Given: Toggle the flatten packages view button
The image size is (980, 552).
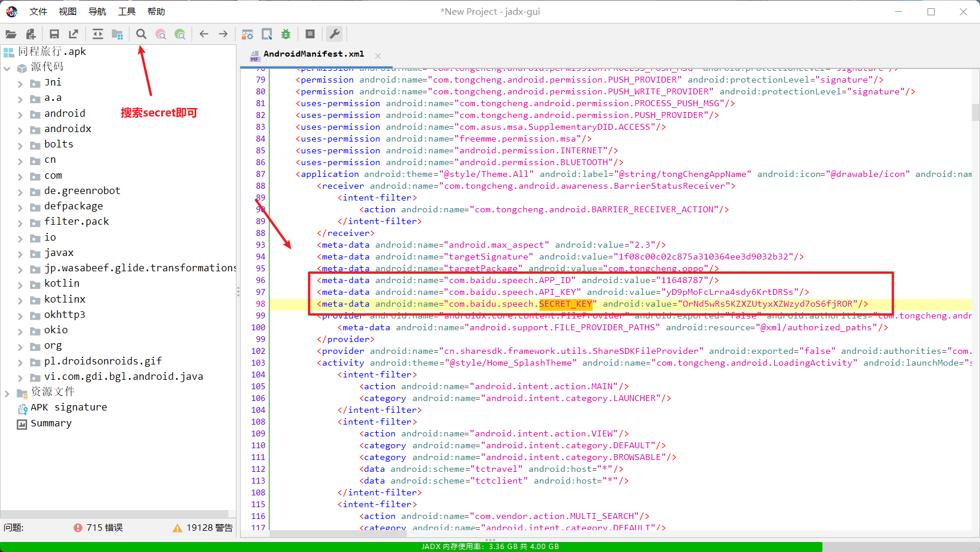Looking at the screenshot, I should tap(117, 34).
